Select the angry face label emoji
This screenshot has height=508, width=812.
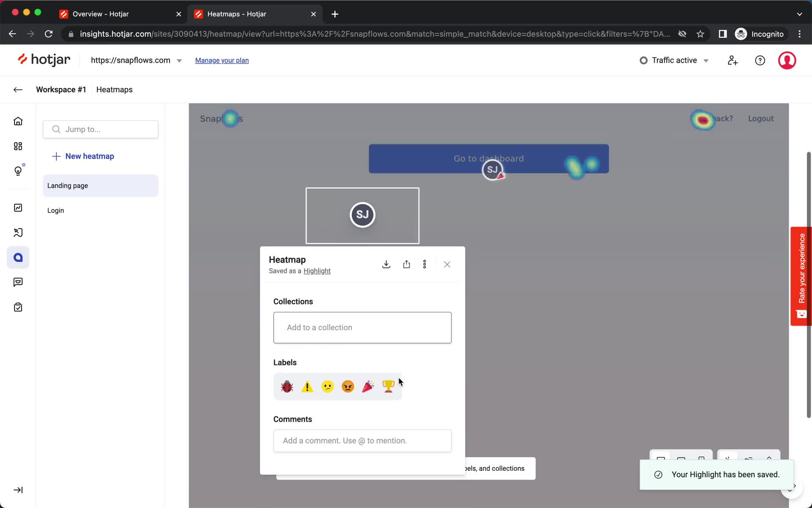pyautogui.click(x=348, y=386)
